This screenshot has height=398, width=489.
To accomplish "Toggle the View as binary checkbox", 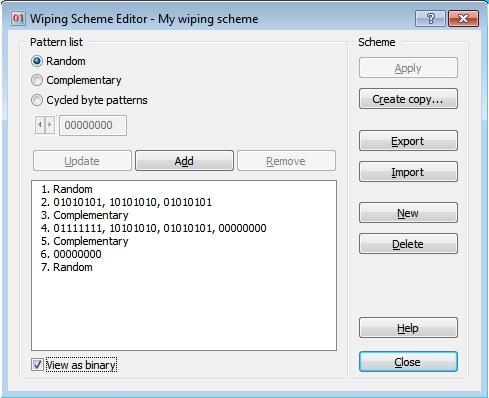I will (x=37, y=365).
